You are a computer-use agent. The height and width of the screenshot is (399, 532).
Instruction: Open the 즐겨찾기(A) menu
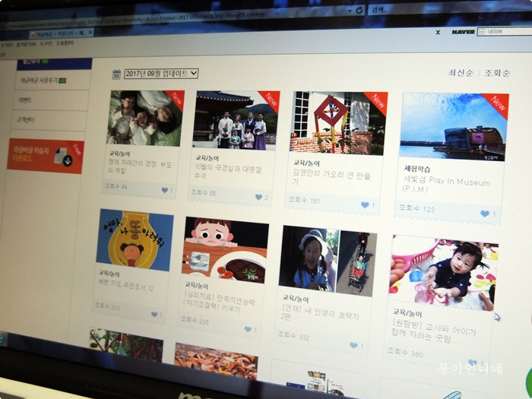[26, 44]
